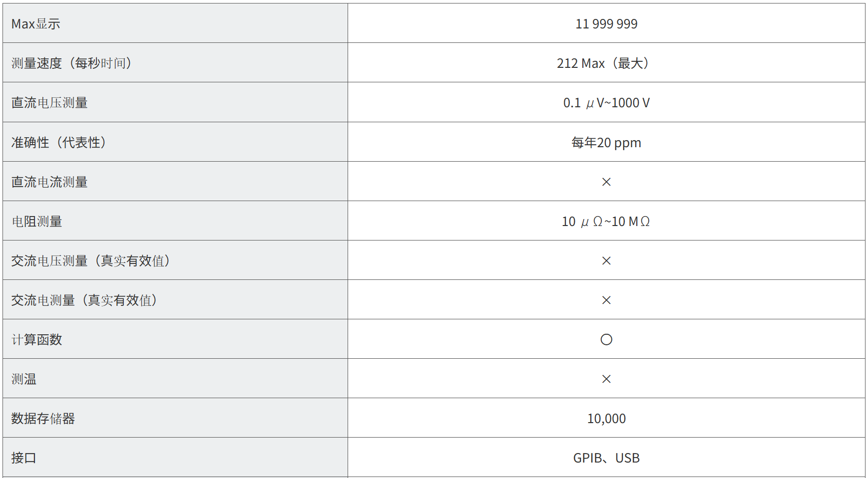The image size is (868, 478).
Task: Click the 10,000 data storage value
Action: pyautogui.click(x=606, y=419)
